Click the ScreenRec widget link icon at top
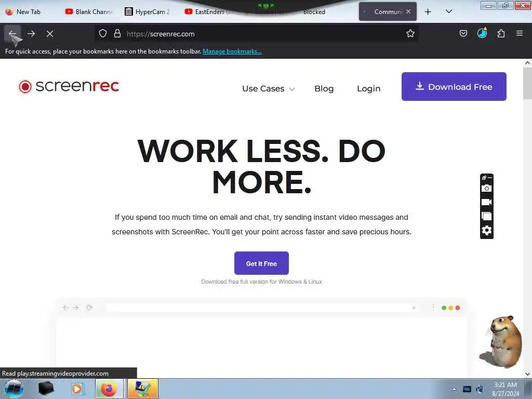 coord(484,178)
